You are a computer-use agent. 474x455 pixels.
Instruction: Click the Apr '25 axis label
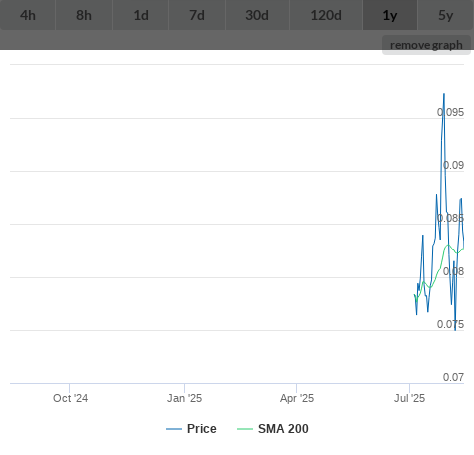click(297, 398)
